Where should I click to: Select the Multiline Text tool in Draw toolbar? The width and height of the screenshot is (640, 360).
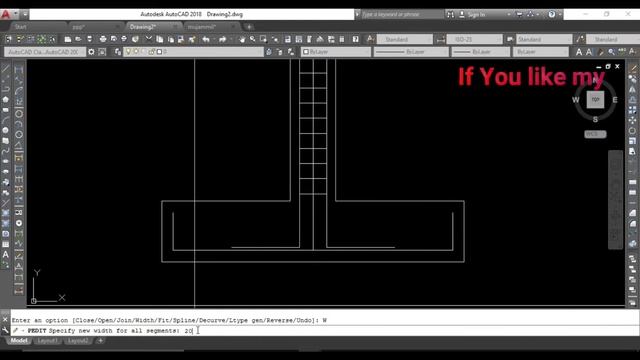coord(5,254)
